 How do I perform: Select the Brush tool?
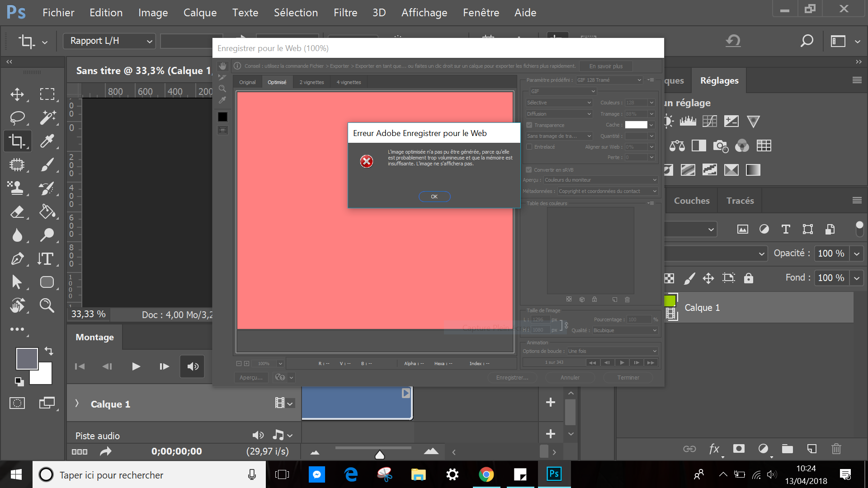[47, 165]
